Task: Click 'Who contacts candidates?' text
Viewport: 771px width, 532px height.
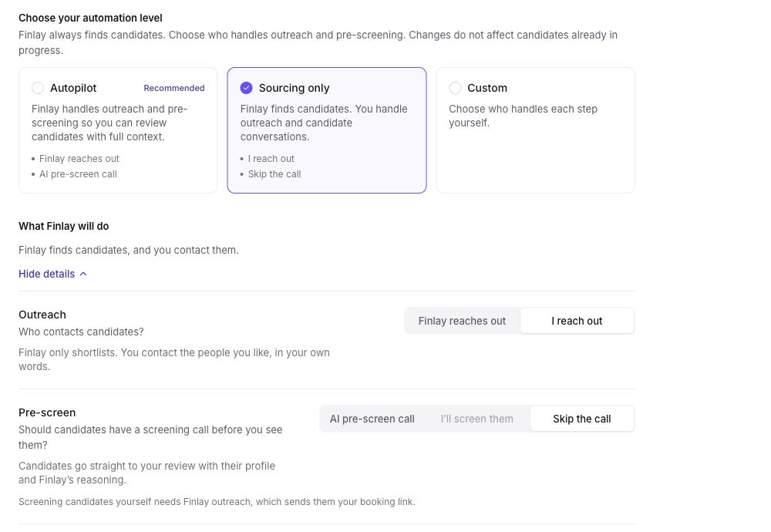Action: 81,332
